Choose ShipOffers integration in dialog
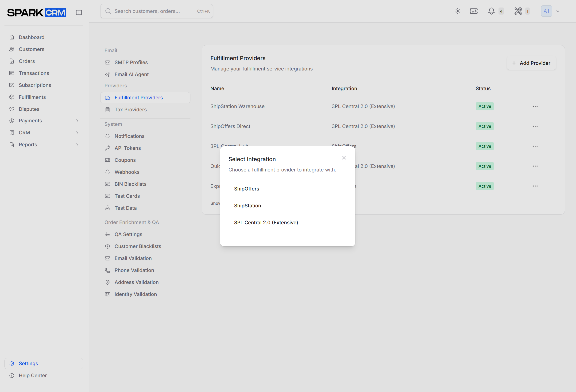The height and width of the screenshot is (392, 576). pyautogui.click(x=287, y=189)
